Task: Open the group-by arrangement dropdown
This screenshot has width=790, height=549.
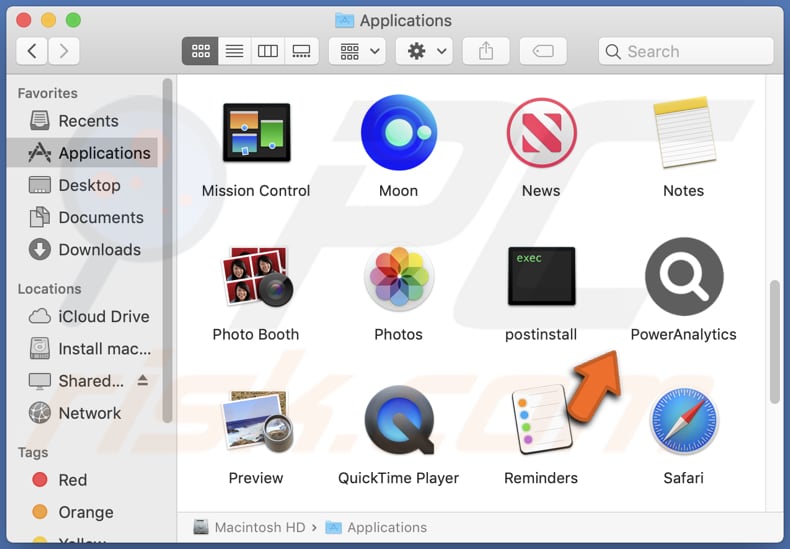Action: pos(357,51)
